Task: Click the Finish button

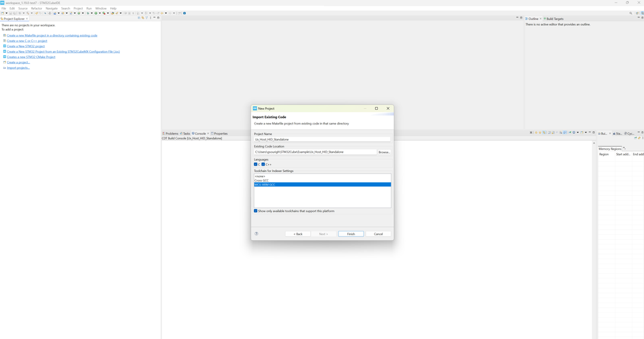Action: click(351, 234)
